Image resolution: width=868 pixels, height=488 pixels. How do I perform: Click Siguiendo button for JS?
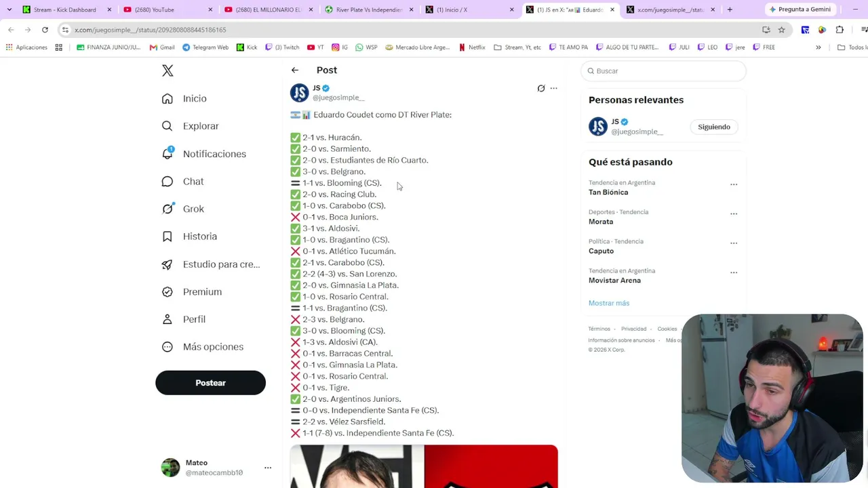click(x=714, y=127)
